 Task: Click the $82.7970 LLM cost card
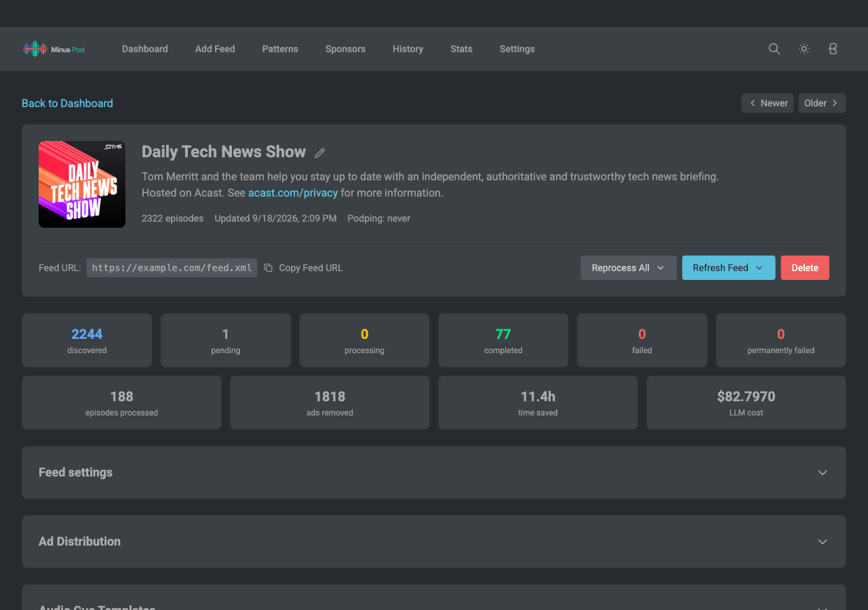pyautogui.click(x=746, y=403)
